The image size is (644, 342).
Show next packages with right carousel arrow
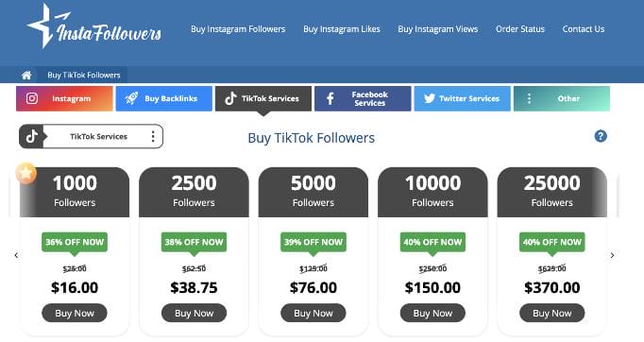click(612, 255)
